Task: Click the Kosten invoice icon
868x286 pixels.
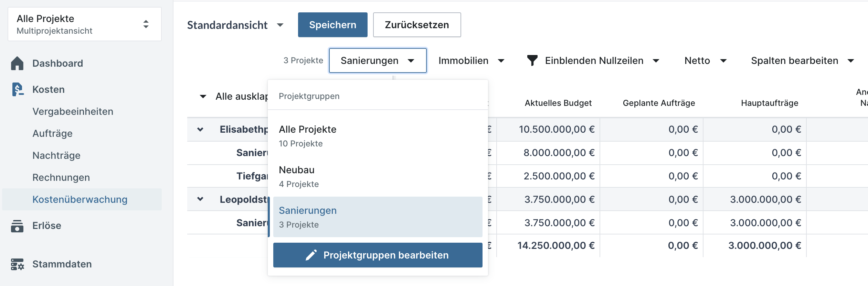Action: [x=18, y=89]
